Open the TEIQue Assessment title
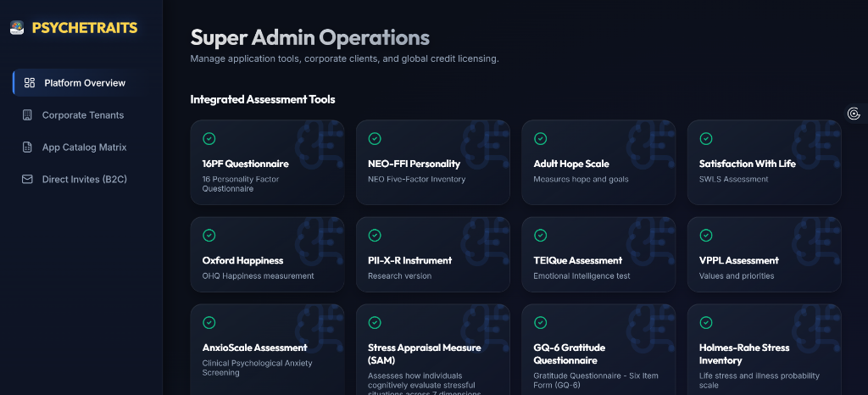Screen dimensions: 868x395 coord(578,260)
